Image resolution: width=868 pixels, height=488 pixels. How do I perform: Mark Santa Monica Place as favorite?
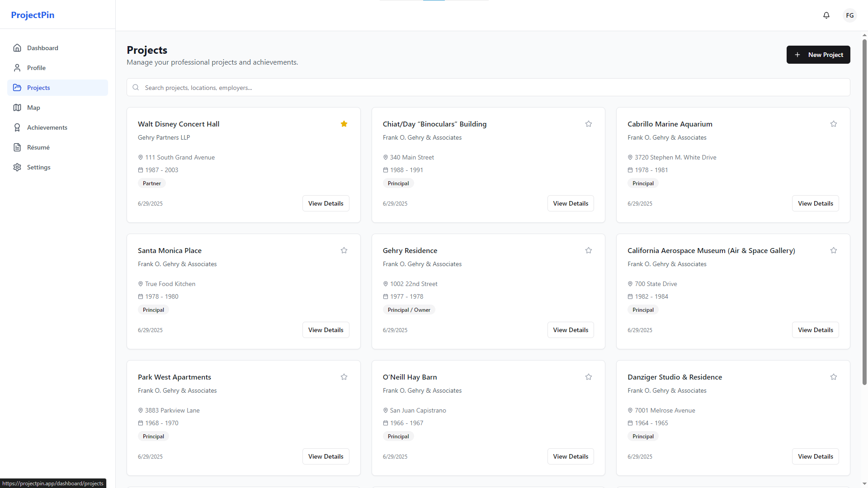click(344, 250)
